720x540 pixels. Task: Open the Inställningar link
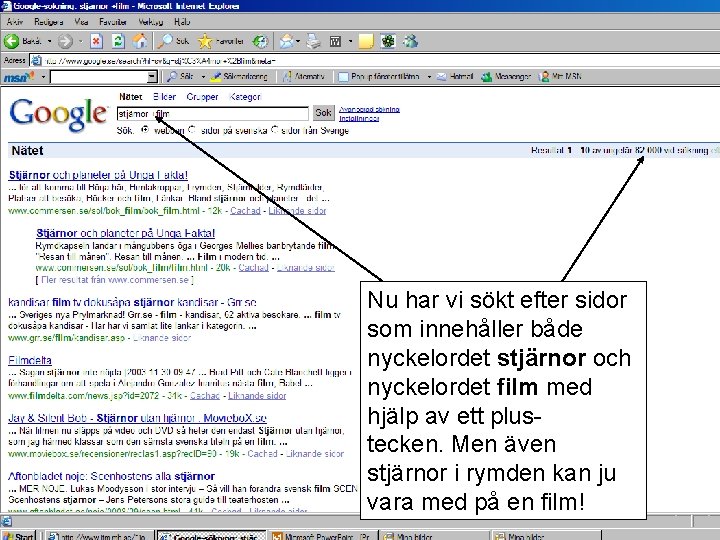point(359,118)
